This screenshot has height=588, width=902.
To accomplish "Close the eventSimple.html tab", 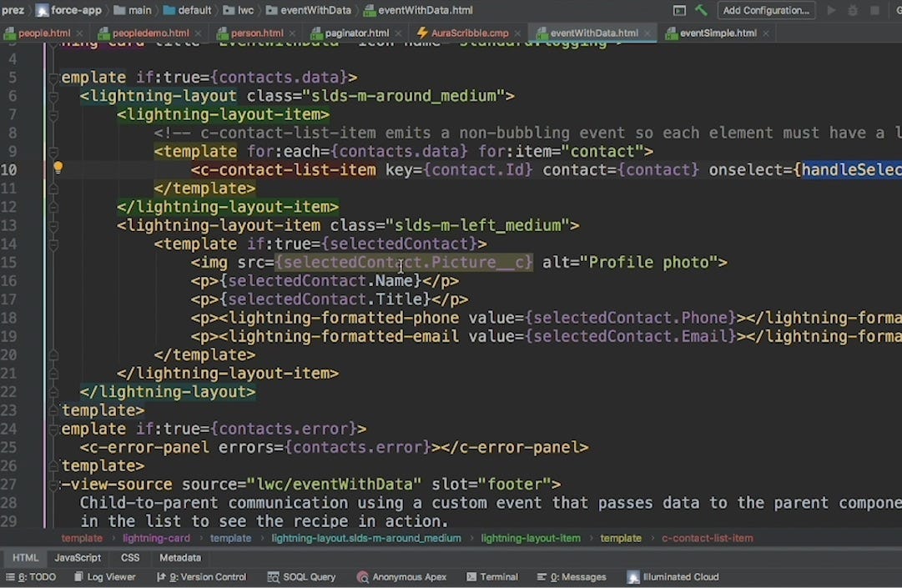I will click(766, 33).
